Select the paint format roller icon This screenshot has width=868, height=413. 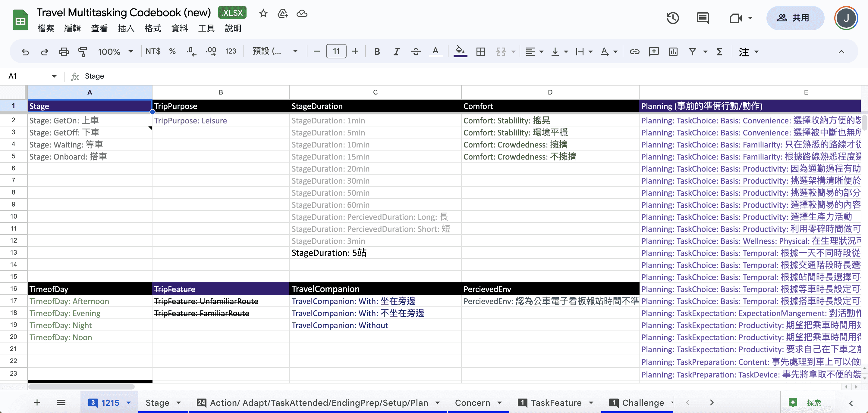[83, 52]
